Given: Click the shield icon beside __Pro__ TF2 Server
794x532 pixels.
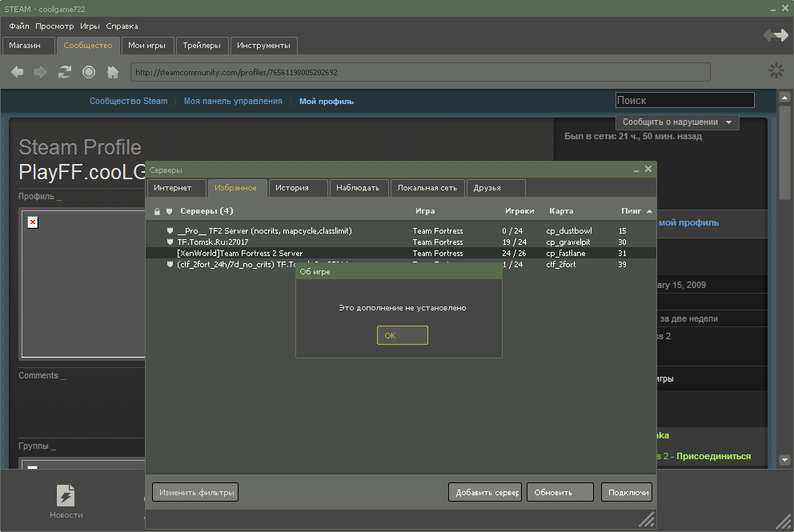Looking at the screenshot, I should (170, 230).
